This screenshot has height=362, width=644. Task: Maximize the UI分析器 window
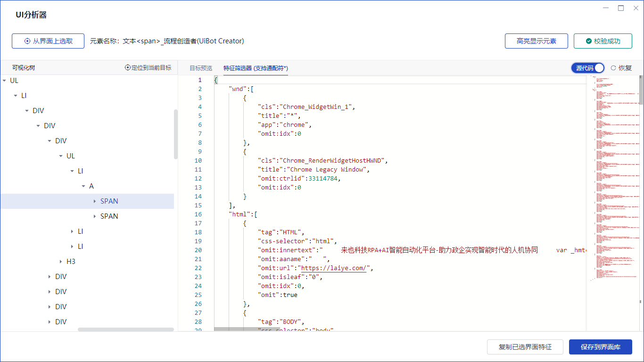point(621,8)
